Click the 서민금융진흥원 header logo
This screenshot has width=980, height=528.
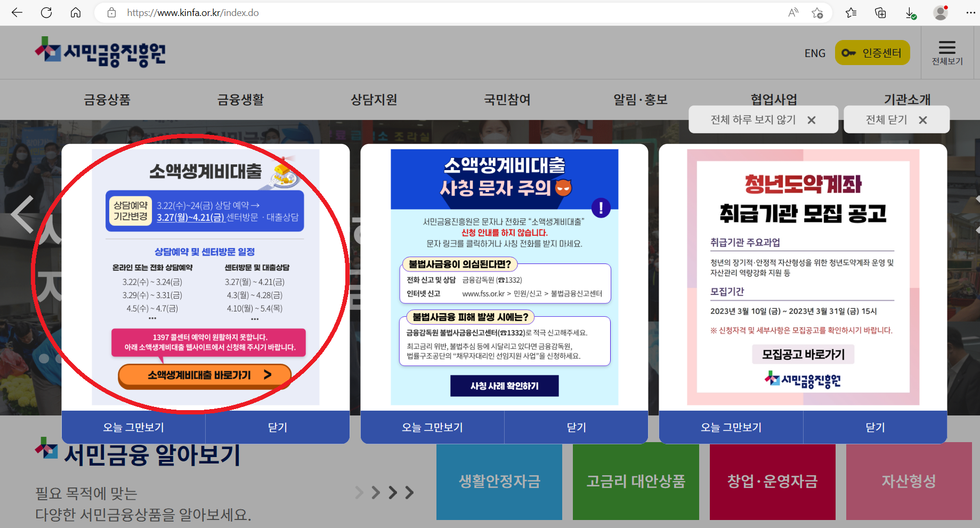click(100, 52)
